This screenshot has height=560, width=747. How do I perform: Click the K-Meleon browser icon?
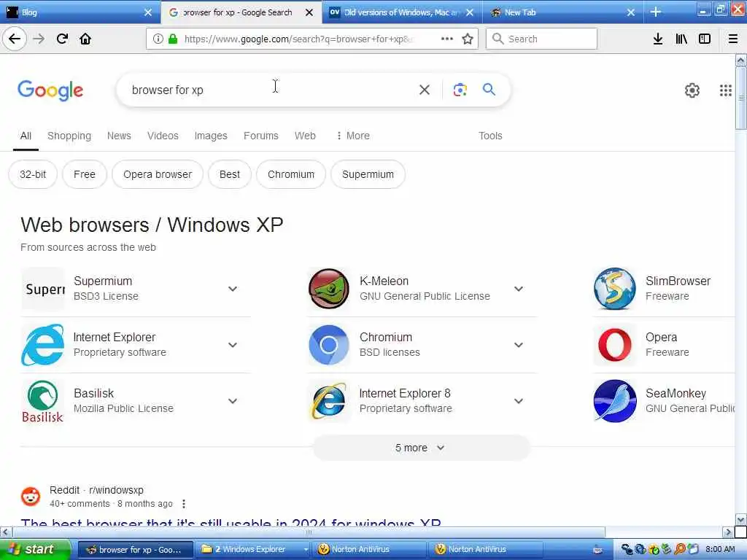[x=329, y=289]
